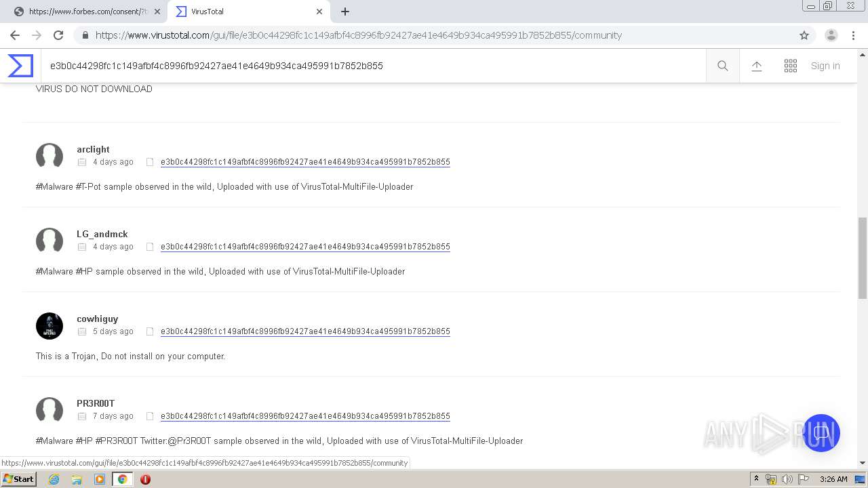The width and height of the screenshot is (868, 488).
Task: Click the page vertical scrollbar thumb
Action: [863, 258]
